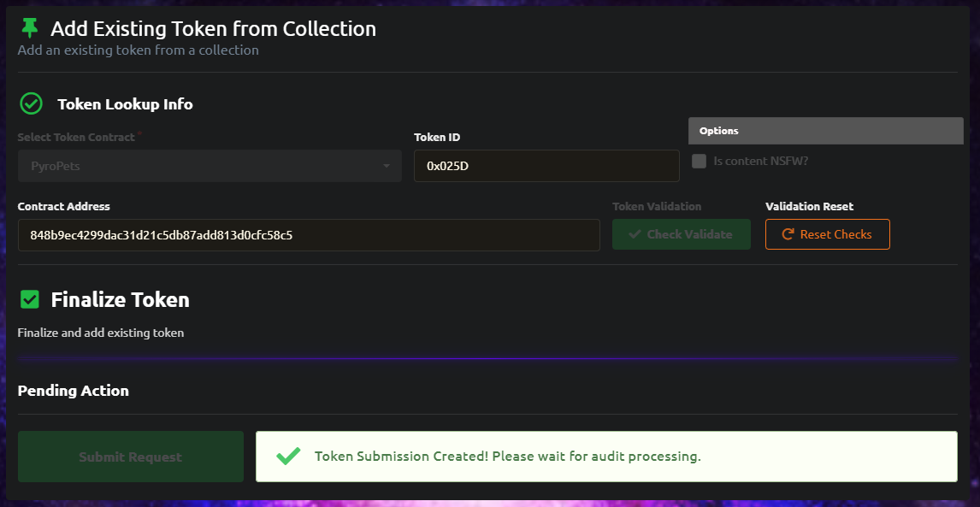Click the green circled checkmark beside Token Lookup Info
Screen dimensions: 980x507
[32, 103]
